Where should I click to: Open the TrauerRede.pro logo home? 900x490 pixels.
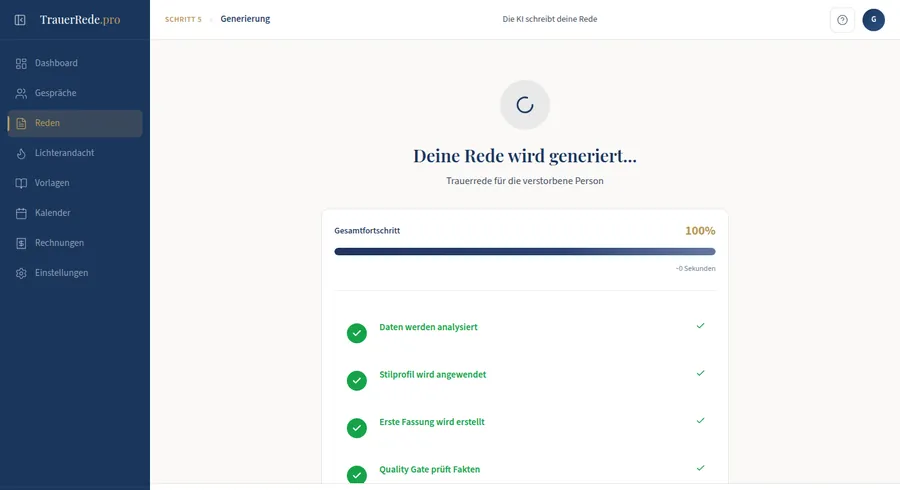[80, 20]
